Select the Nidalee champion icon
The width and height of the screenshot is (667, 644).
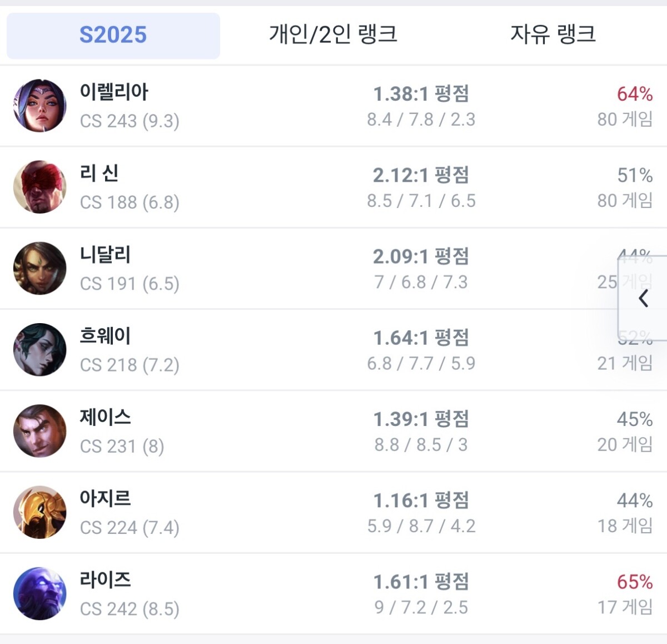pos(39,268)
